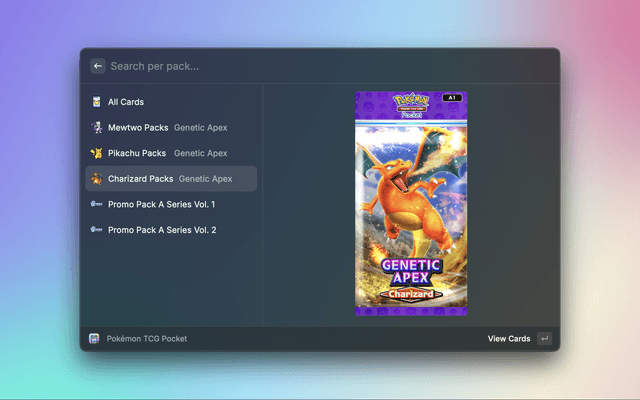Click the back arrow button
The height and width of the screenshot is (400, 640).
click(98, 66)
